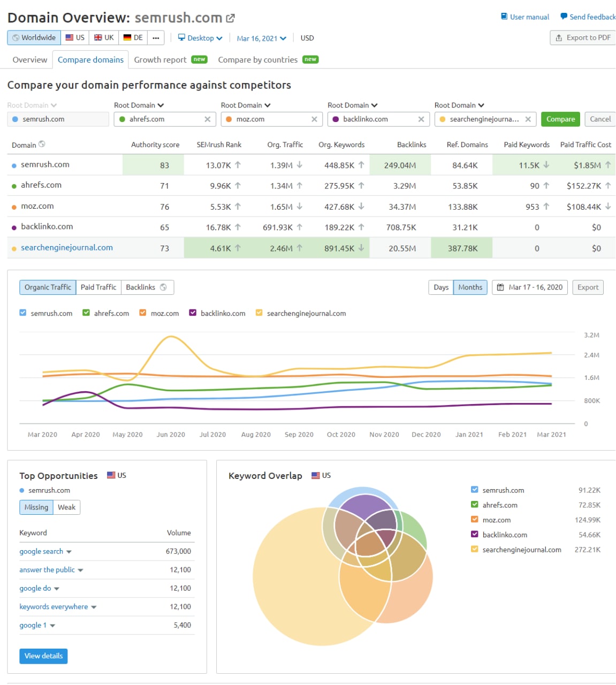Screen dimensions: 616x685
Task: Click the globe icon on Backlinks tab
Action: [163, 287]
